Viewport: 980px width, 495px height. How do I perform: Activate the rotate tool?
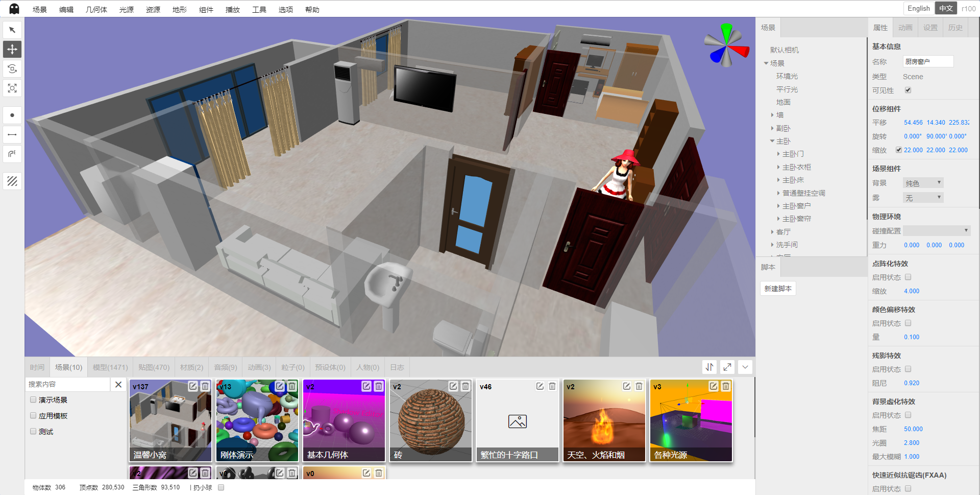pyautogui.click(x=12, y=68)
